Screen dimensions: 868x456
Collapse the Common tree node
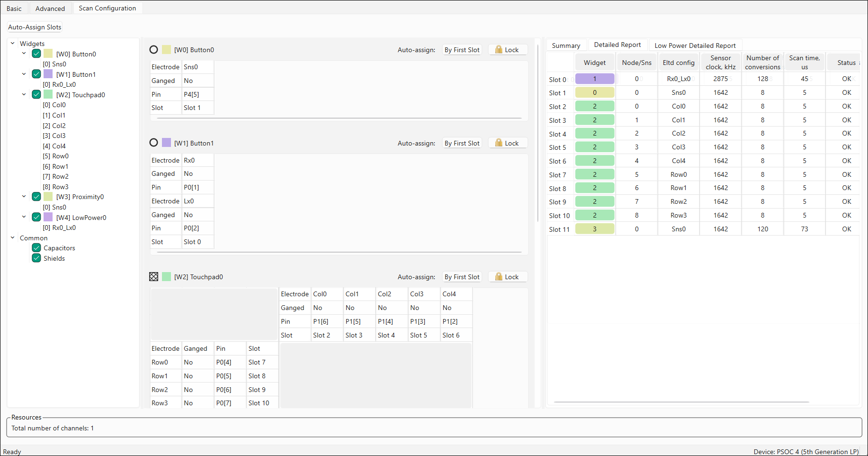13,237
